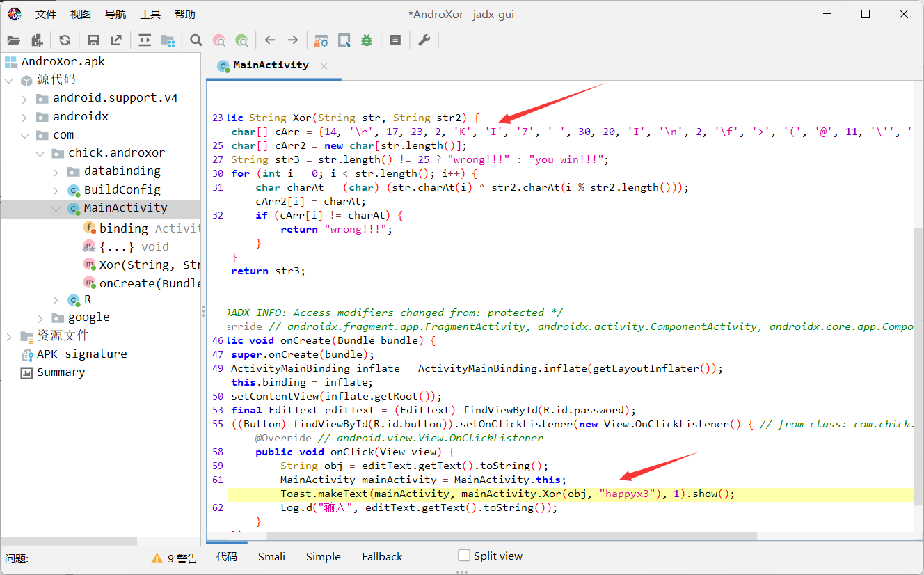
Task: Expand the databinding package
Action: pos(56,171)
